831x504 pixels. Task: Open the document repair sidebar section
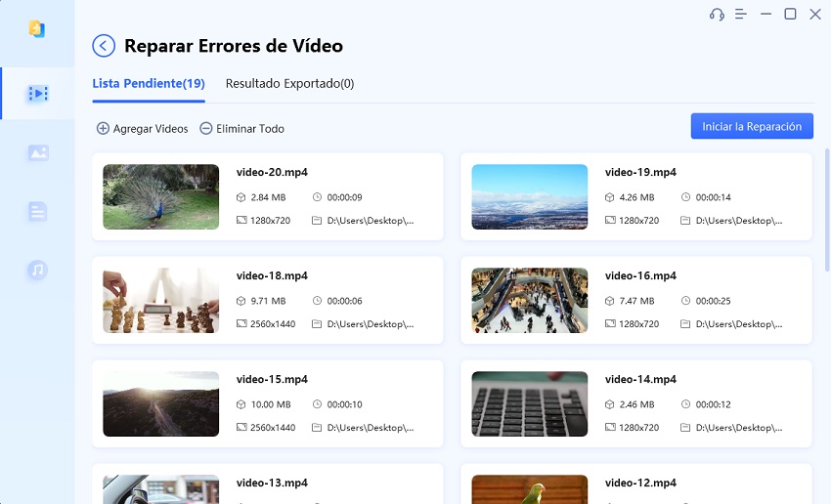click(x=37, y=212)
